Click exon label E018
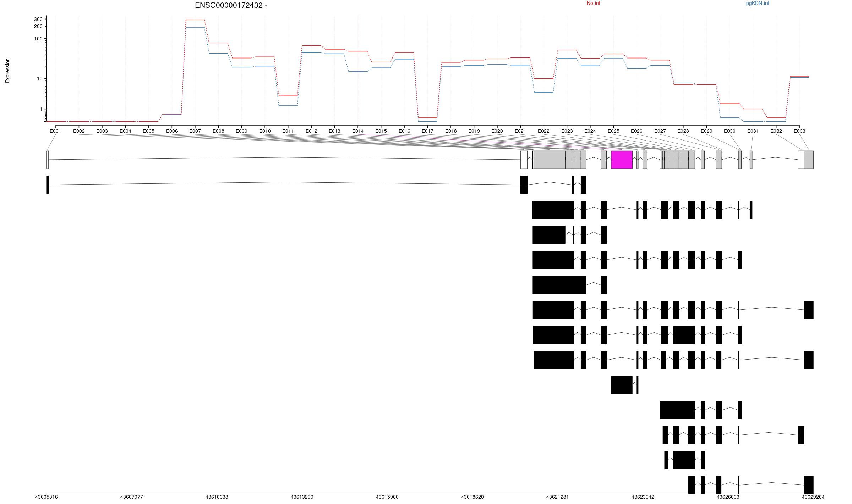 pos(451,131)
